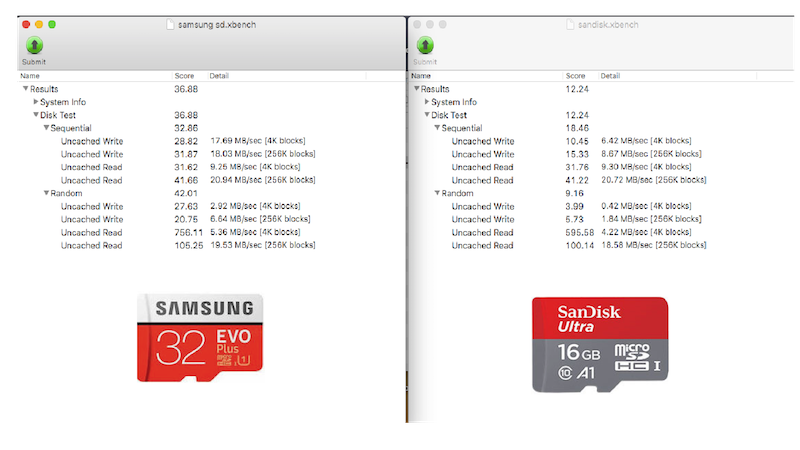Collapse the Random group in sandisk window
Viewport: 800px width, 450px height.
pyautogui.click(x=436, y=193)
